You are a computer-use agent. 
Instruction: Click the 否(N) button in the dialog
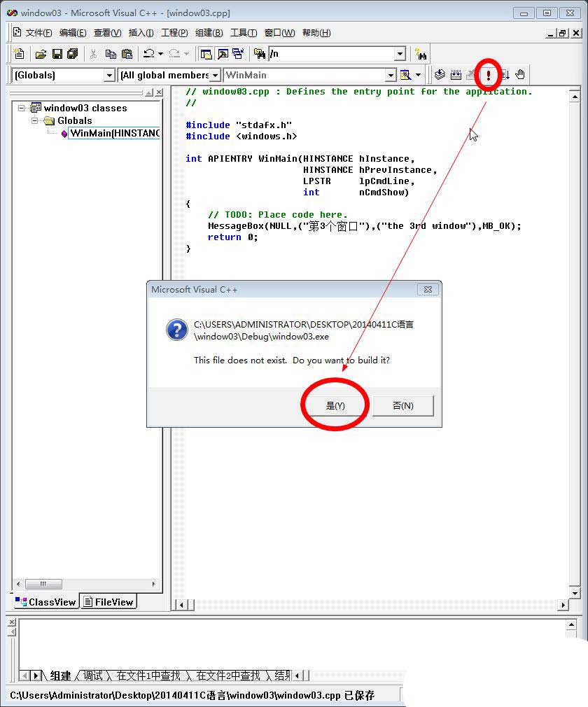click(x=403, y=404)
